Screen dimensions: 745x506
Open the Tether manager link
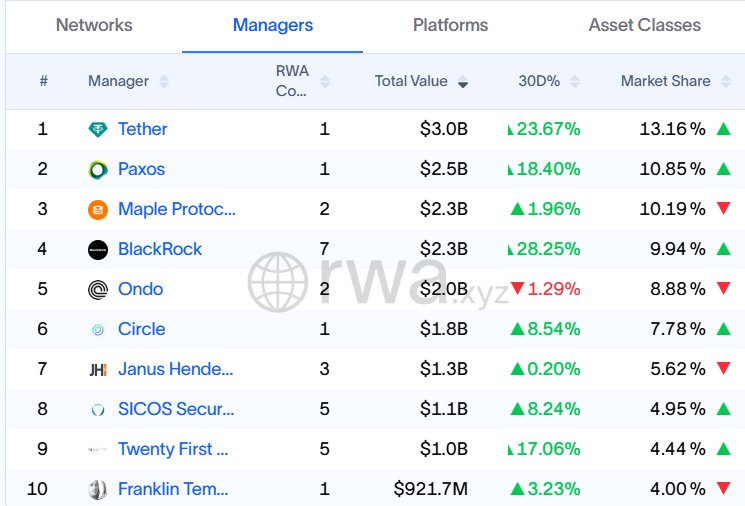142,129
